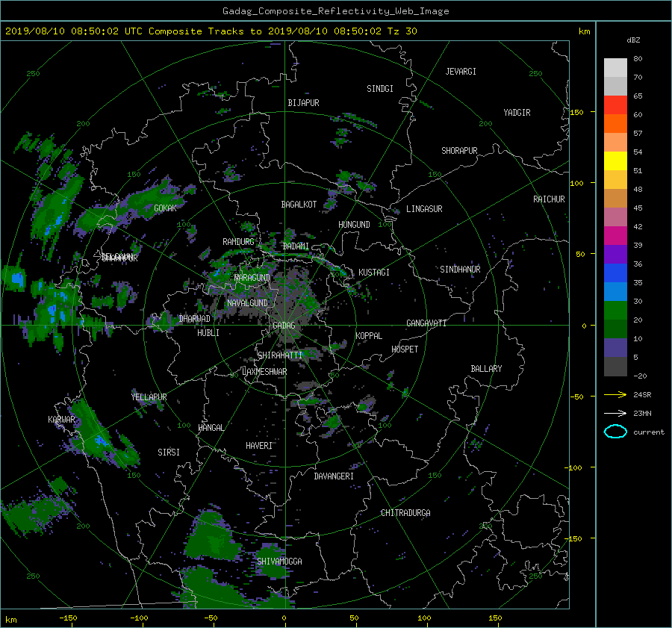
Task: Click the white 23MN arrow legend icon
Action: point(615,413)
